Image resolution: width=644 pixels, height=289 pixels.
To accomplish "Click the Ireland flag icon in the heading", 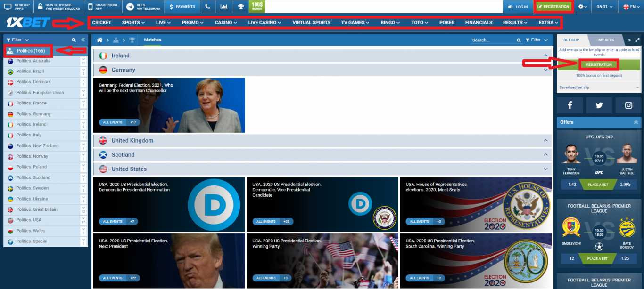I will (103, 56).
